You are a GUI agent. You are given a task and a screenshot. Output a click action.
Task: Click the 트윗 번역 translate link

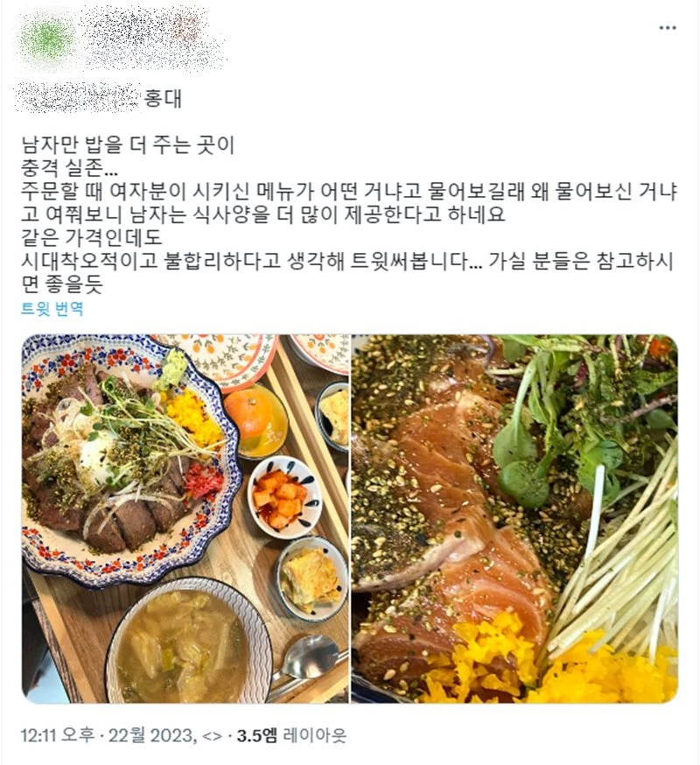pyautogui.click(x=52, y=309)
